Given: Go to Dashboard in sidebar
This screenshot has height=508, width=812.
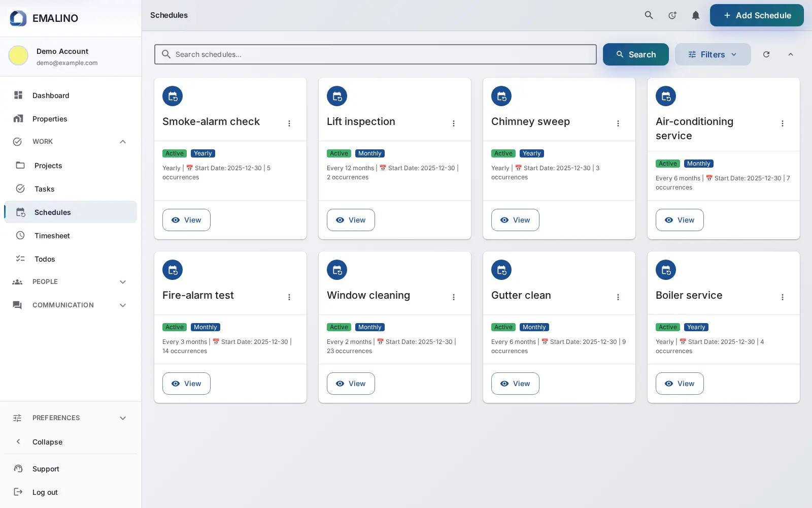Looking at the screenshot, I should point(71,96).
